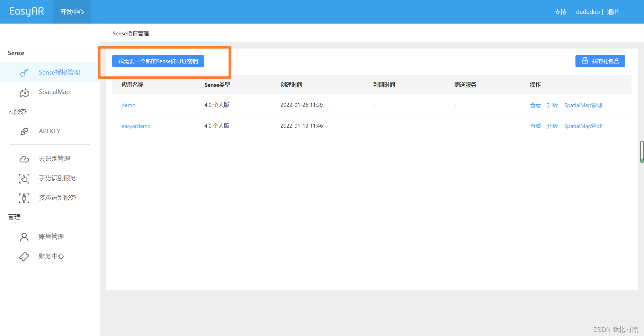Log out via 退出 link
Screen dimensions: 644x336
pos(612,12)
